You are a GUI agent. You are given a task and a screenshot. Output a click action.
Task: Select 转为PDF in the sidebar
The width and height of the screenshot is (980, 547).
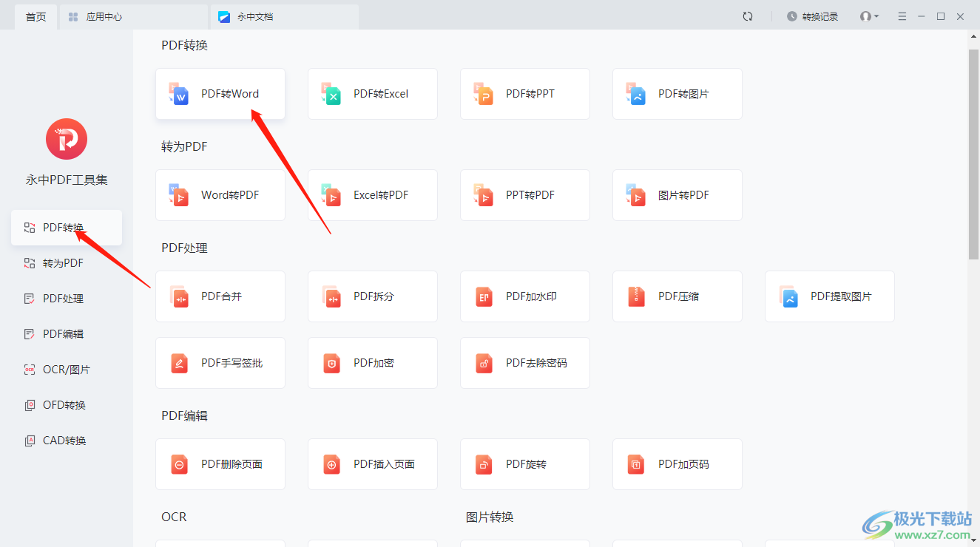click(x=67, y=263)
